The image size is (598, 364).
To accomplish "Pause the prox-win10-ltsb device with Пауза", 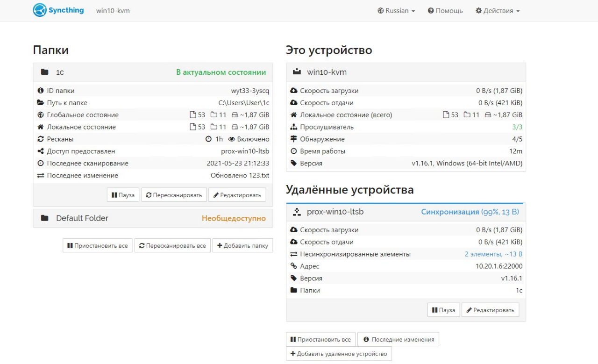I will point(443,310).
